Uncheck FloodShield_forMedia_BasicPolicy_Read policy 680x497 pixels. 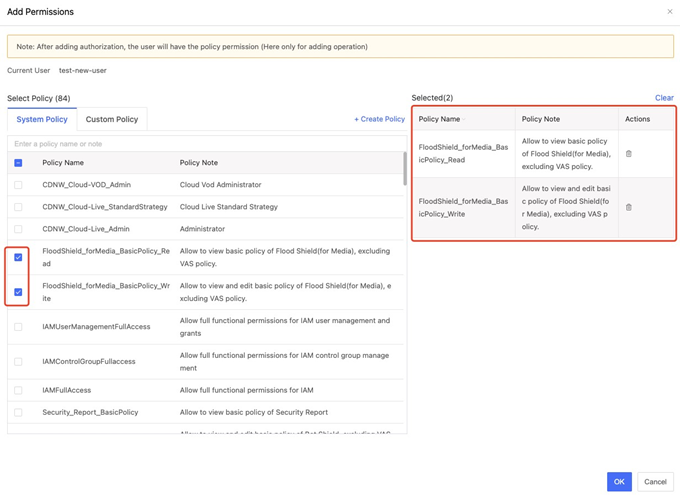coord(18,257)
